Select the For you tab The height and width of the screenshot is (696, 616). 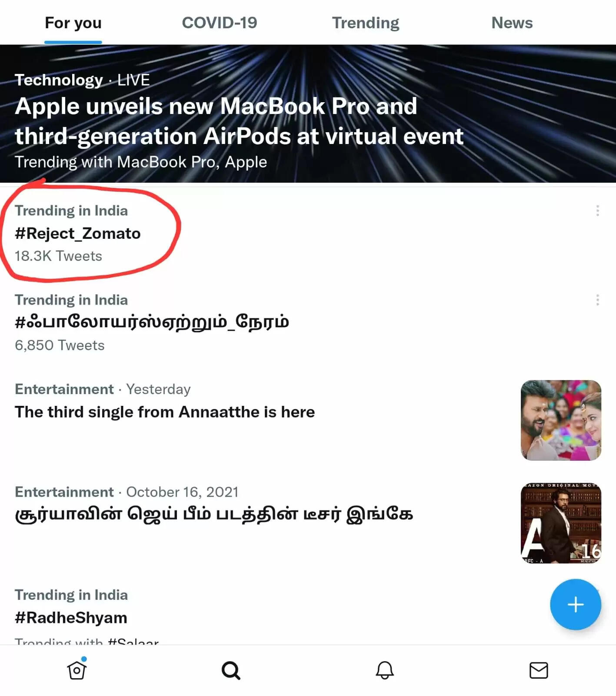point(73,23)
